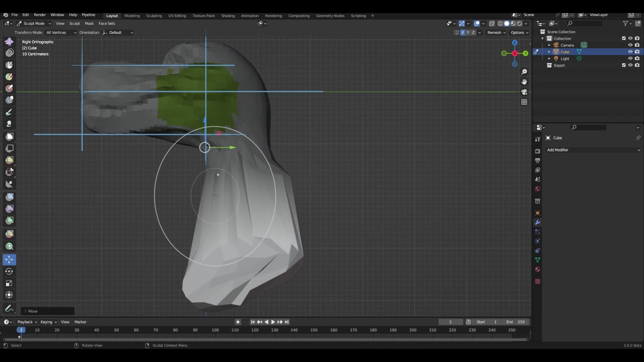Open the Scene properties tab
Image resolution: width=644 pixels, height=362 pixels.
pos(537,179)
